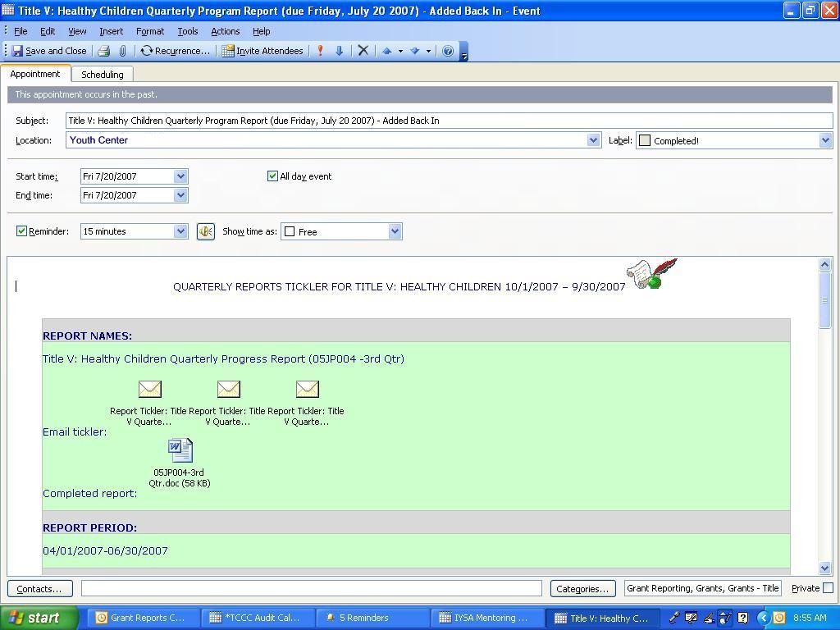Click Save and Close button

[x=49, y=51]
